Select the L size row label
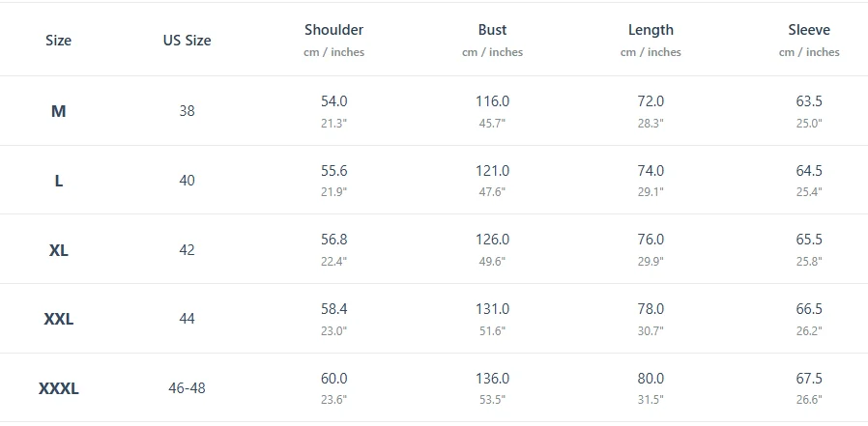The image size is (868, 426). click(58, 181)
